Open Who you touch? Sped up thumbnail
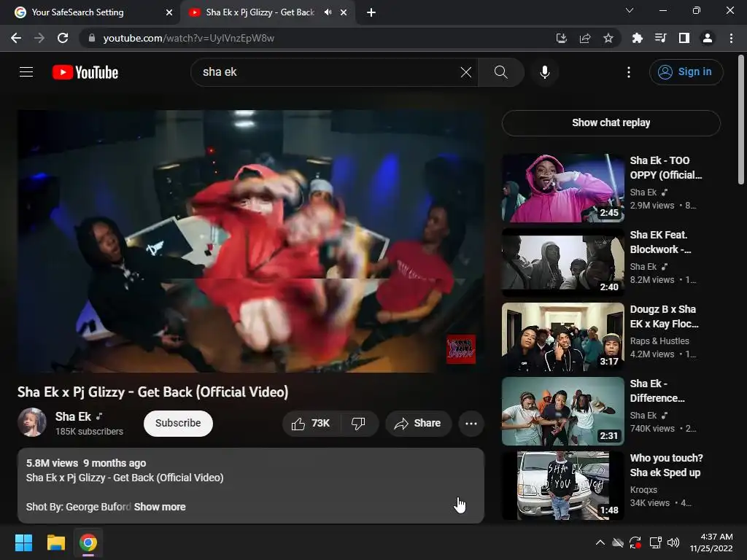This screenshot has width=747, height=560. 562,485
